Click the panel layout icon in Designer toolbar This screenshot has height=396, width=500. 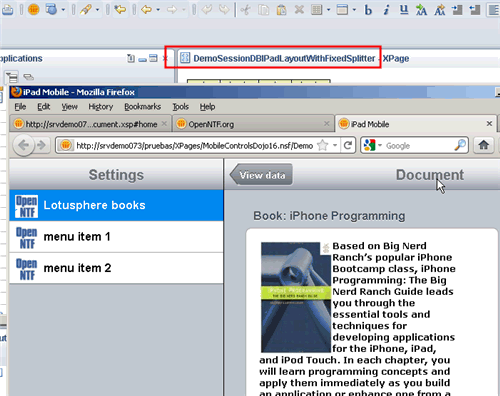[342, 10]
